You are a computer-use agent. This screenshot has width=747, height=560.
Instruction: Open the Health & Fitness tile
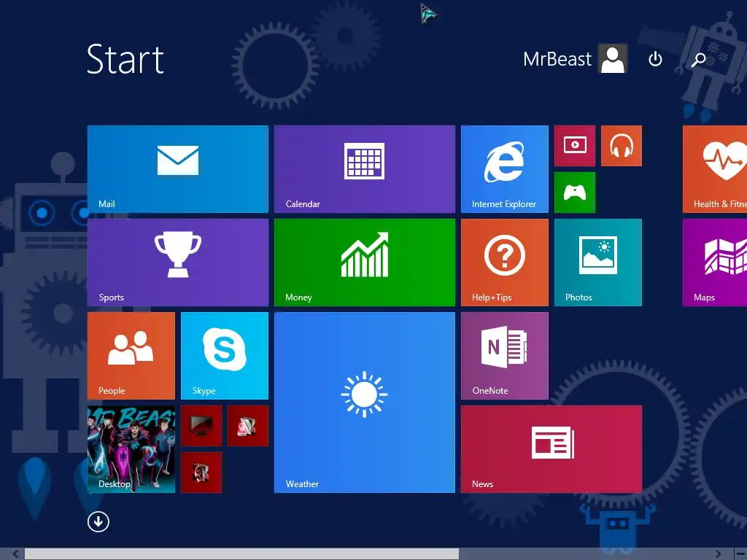click(x=715, y=169)
